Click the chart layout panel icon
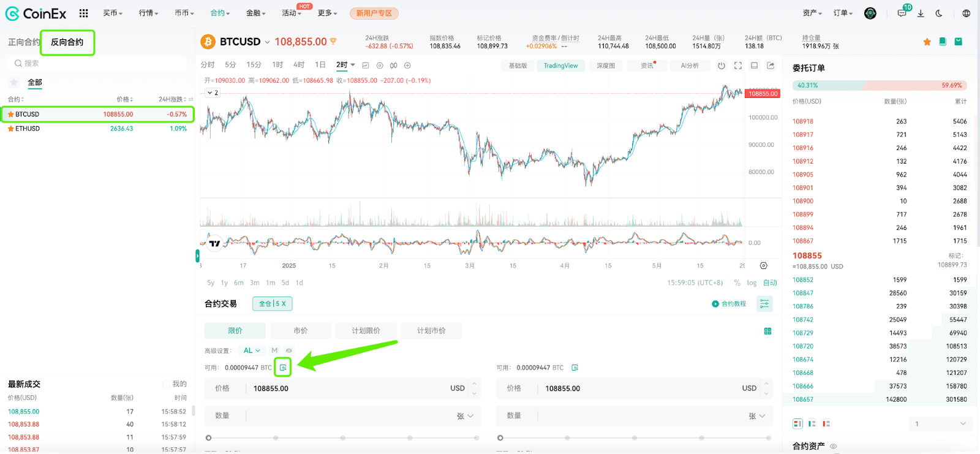 pos(755,66)
